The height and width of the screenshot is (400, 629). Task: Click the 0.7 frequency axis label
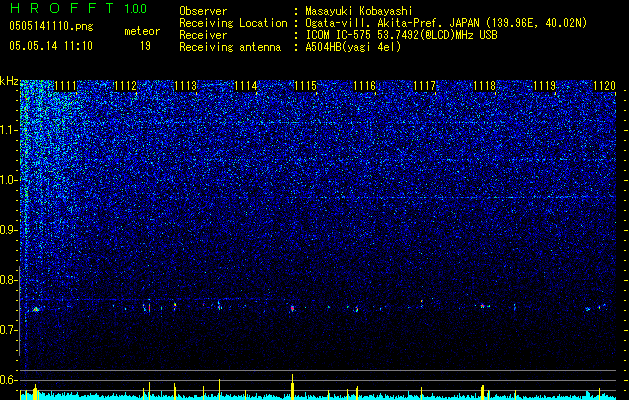pyautogui.click(x=9, y=330)
